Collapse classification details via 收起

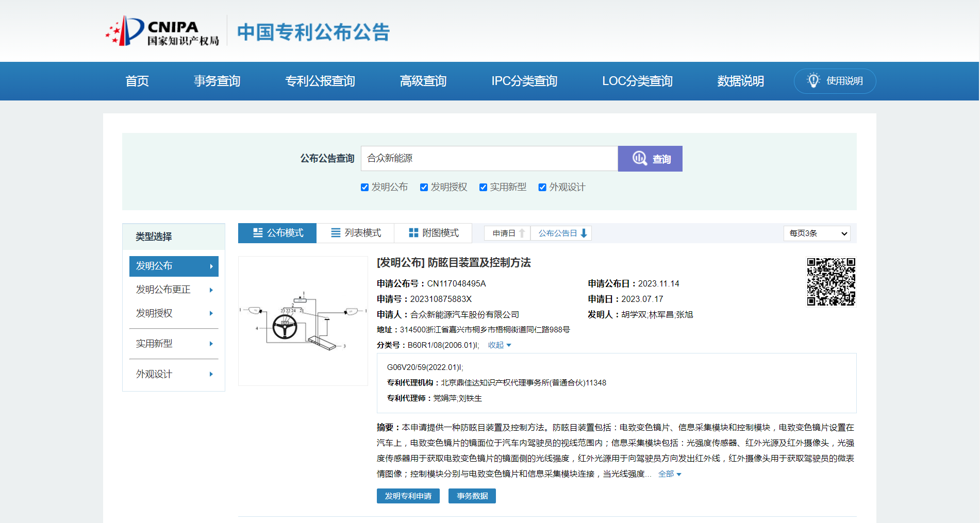(x=500, y=345)
